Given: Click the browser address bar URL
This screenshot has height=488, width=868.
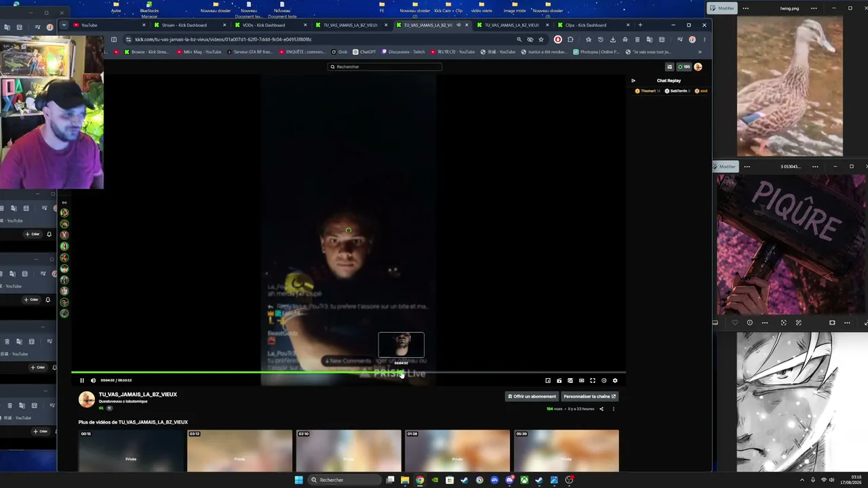Looking at the screenshot, I should pyautogui.click(x=224, y=39).
